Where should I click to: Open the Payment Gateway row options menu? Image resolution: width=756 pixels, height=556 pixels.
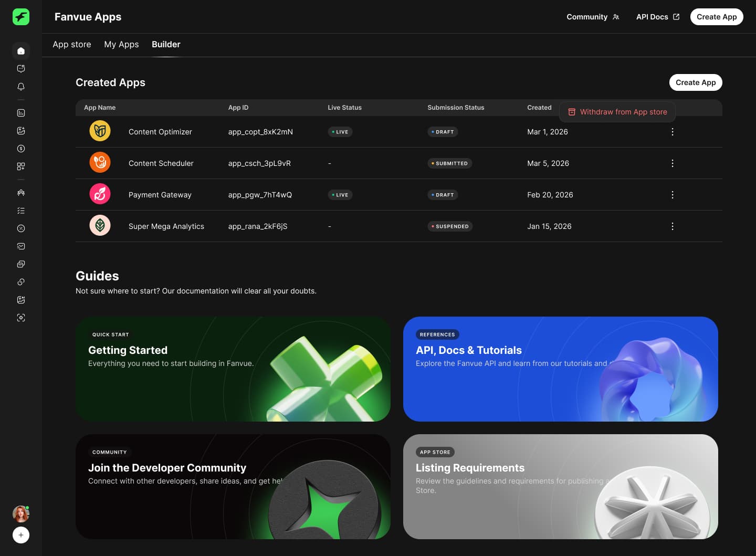click(673, 195)
